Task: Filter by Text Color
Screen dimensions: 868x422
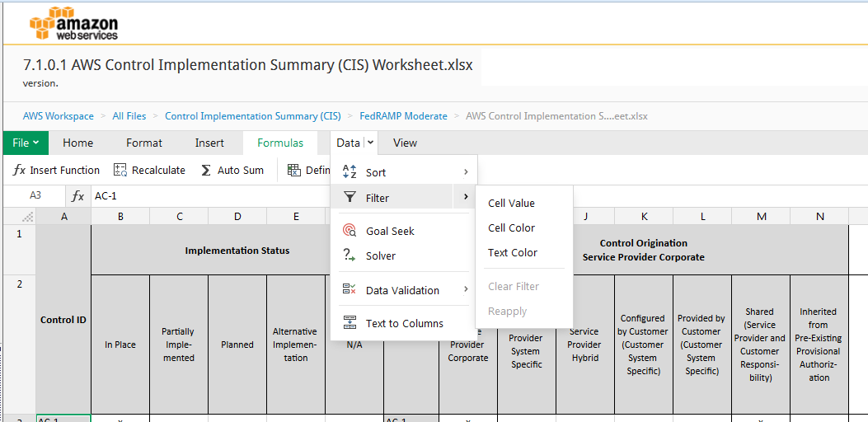Action: pyautogui.click(x=523, y=252)
